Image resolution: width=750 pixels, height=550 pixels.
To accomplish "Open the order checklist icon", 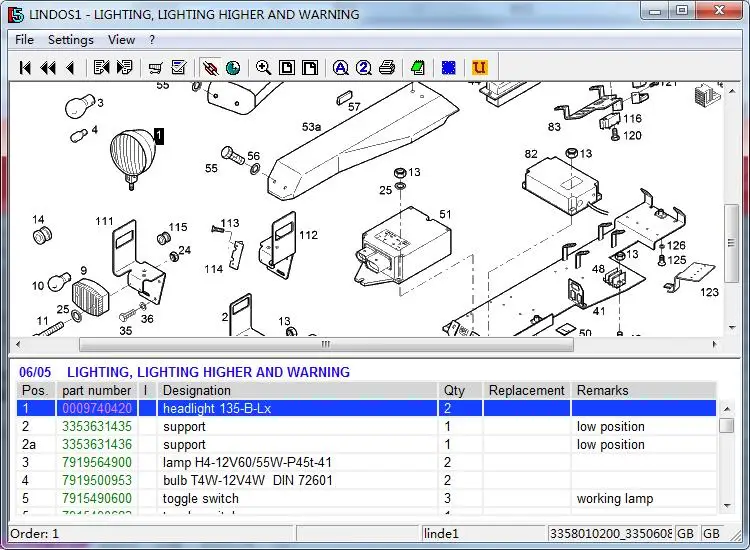I will click(178, 67).
